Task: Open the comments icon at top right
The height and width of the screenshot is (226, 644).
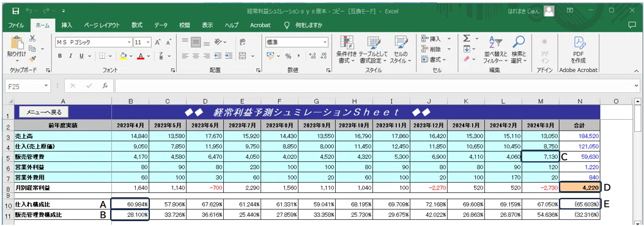Action: tap(632, 24)
